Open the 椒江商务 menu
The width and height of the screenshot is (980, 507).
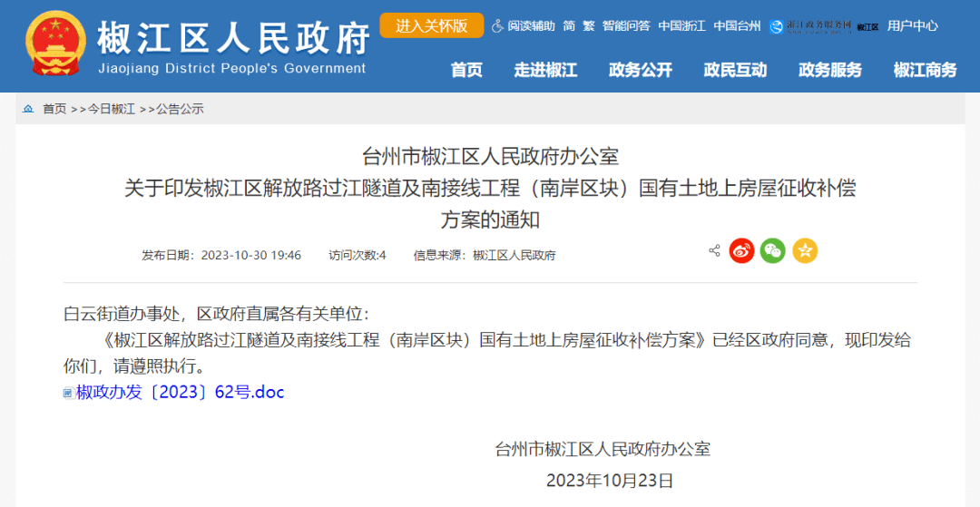[x=925, y=71]
